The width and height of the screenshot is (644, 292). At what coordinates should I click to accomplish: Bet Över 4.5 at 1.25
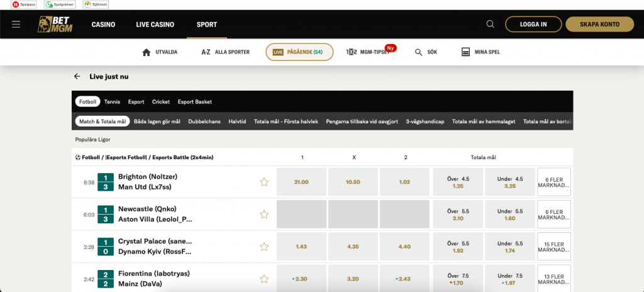click(x=458, y=182)
